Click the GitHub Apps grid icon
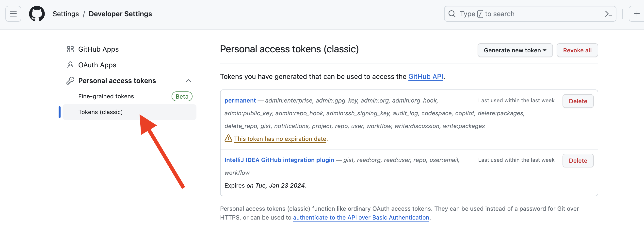 click(70, 49)
